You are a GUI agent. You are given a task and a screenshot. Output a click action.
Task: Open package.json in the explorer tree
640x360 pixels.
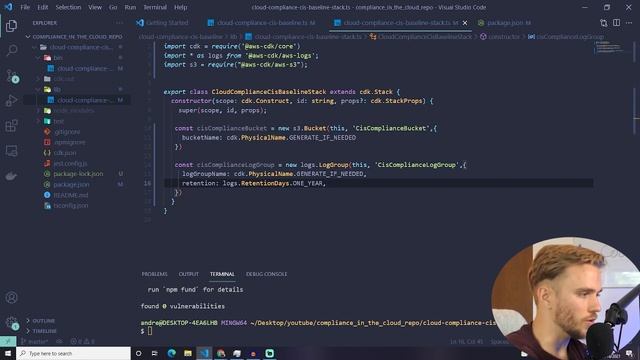(x=77, y=184)
